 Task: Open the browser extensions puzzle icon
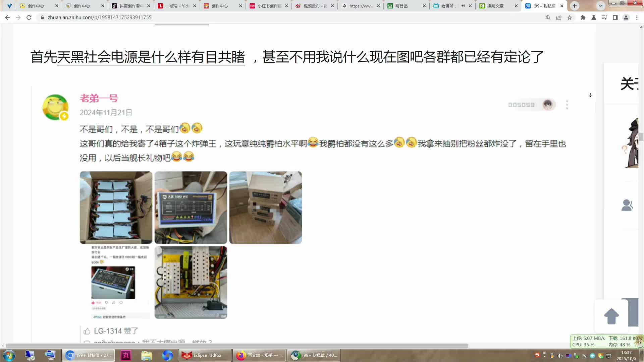(x=583, y=17)
